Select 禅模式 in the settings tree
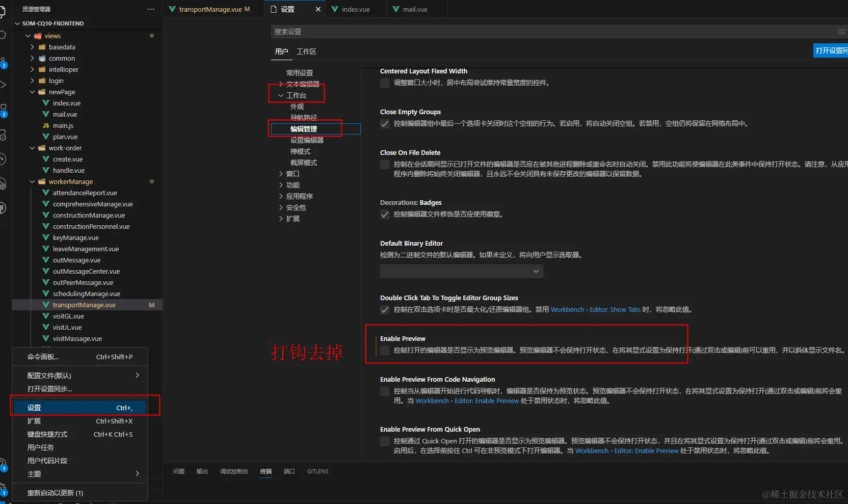 (300, 151)
